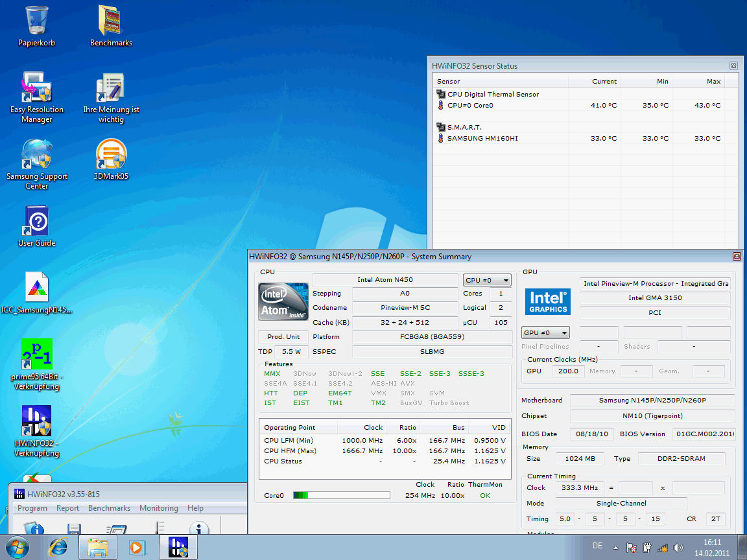Launch the 3DMark05 desktop shortcut
This screenshot has height=560, width=747.
tap(111, 159)
